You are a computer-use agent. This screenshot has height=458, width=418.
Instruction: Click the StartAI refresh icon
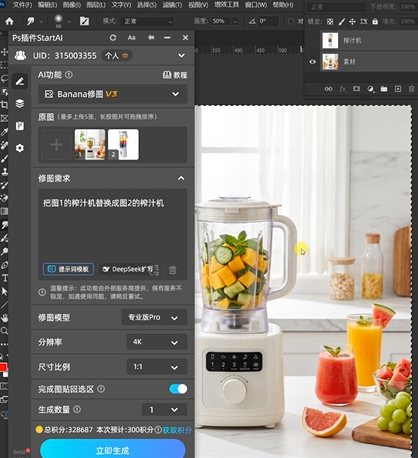click(x=113, y=38)
